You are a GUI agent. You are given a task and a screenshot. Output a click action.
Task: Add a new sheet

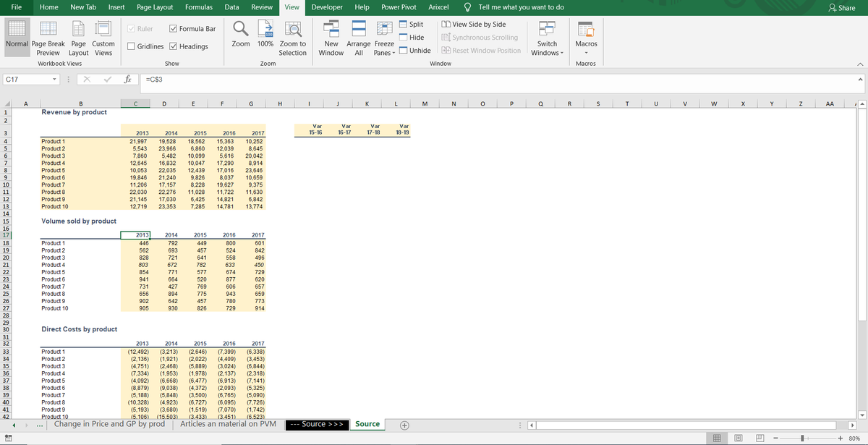[x=404, y=425]
